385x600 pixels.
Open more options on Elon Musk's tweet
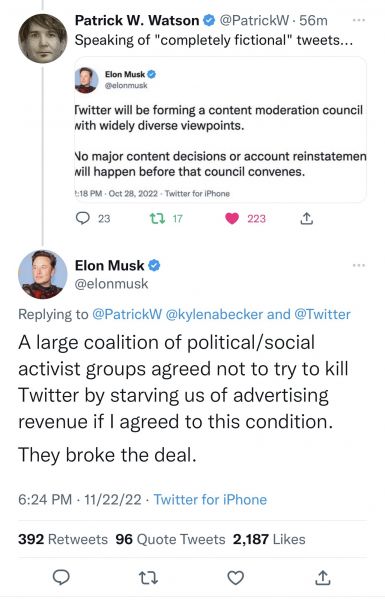click(359, 265)
